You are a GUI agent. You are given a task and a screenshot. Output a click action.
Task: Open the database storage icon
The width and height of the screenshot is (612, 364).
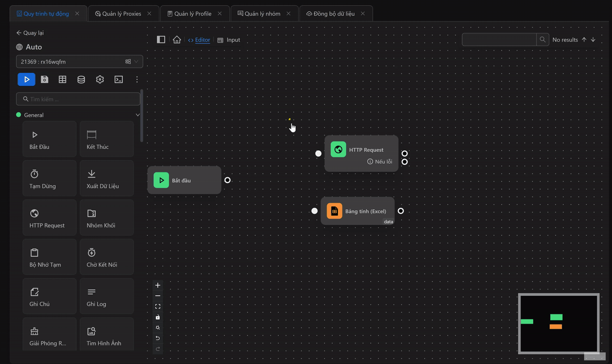(81, 79)
